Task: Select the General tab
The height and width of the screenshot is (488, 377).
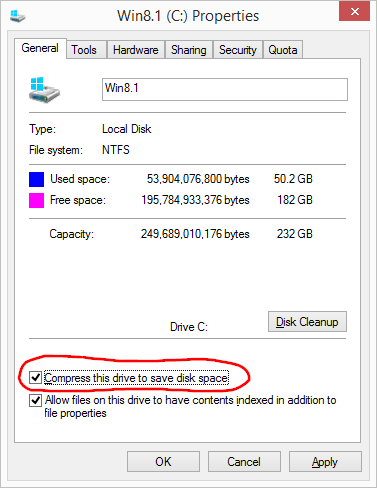Action: coord(40,48)
